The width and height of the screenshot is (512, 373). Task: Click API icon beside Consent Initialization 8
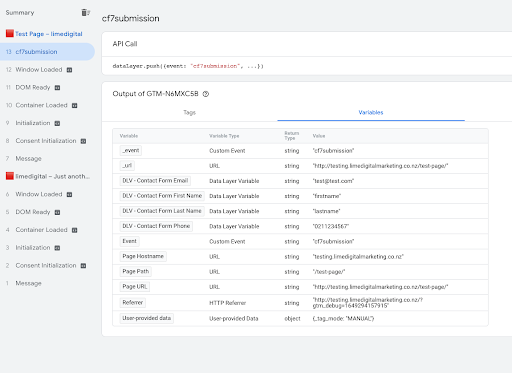tap(83, 141)
